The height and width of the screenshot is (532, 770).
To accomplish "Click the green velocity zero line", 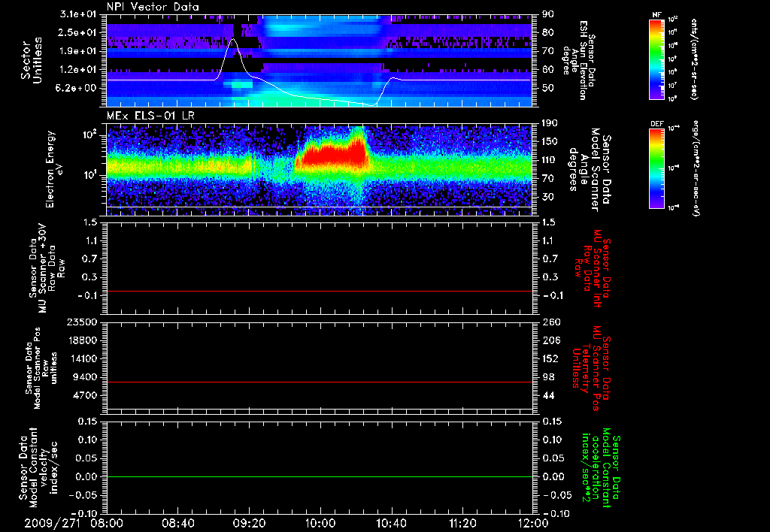I will click(319, 476).
